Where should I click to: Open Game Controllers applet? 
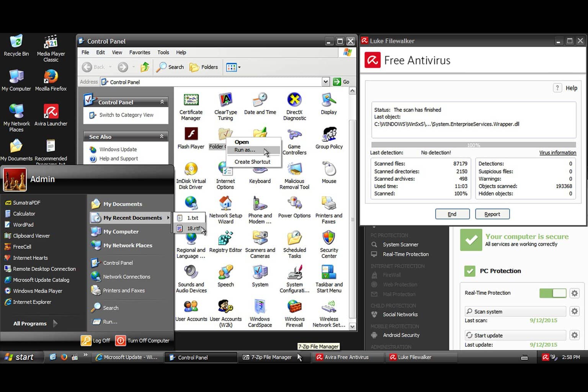coord(294,141)
